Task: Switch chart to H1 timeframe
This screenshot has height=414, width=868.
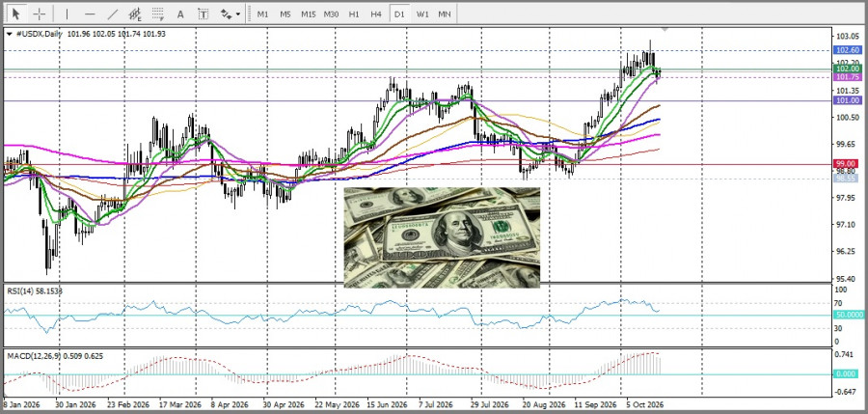Action: 354,14
